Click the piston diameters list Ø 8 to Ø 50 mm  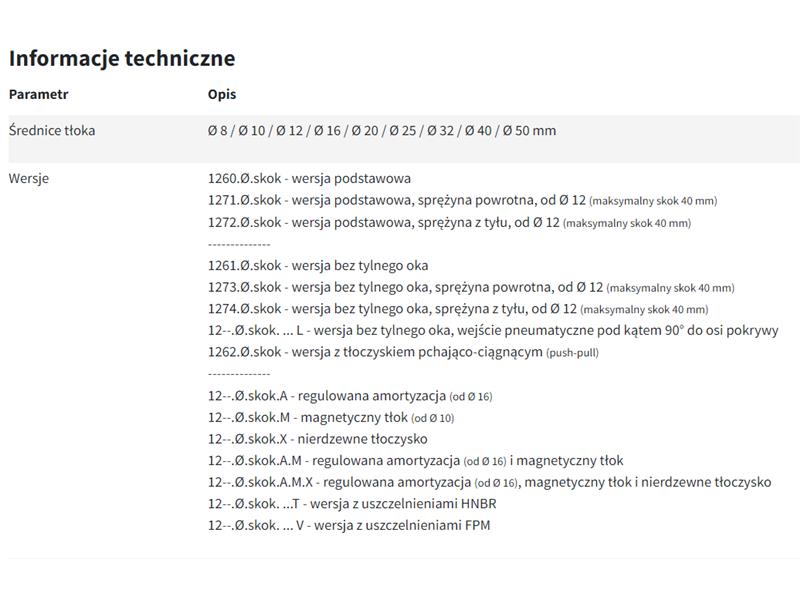coord(382,130)
